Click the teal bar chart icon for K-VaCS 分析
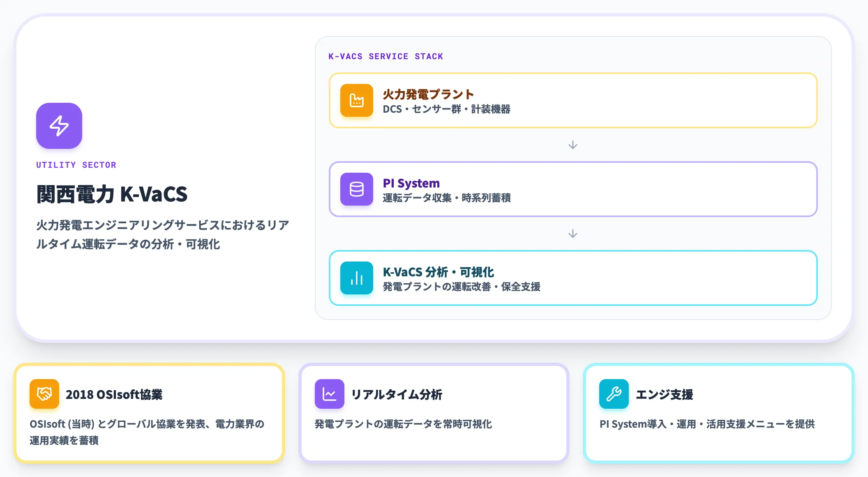Viewport: 868px width, 477px height. (357, 278)
